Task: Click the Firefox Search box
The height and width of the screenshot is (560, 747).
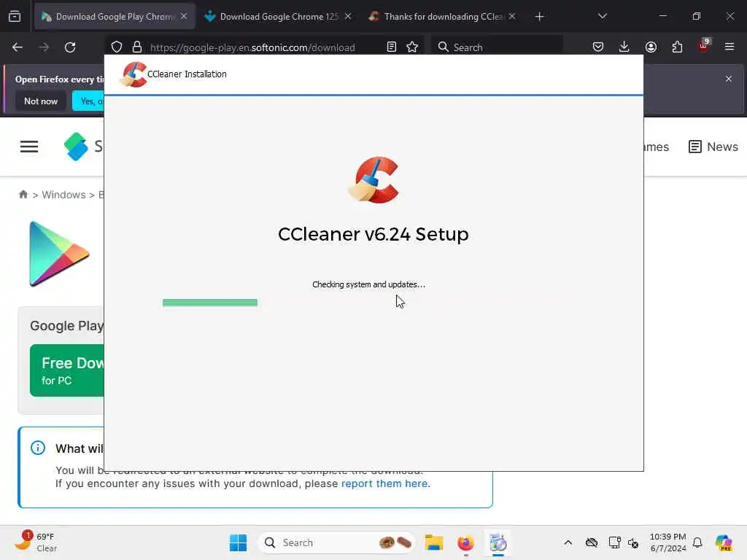Action: coord(497,47)
